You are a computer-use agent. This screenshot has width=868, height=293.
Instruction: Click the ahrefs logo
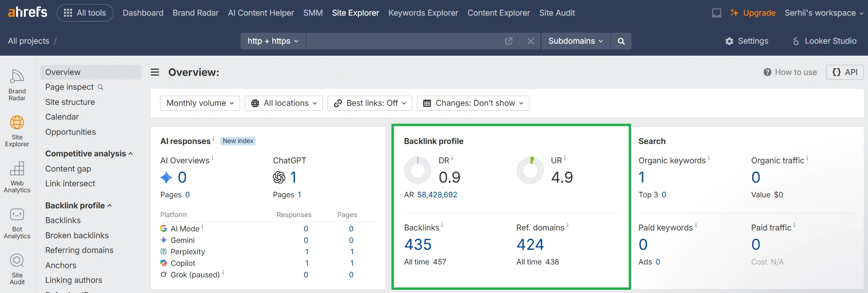coord(28,12)
